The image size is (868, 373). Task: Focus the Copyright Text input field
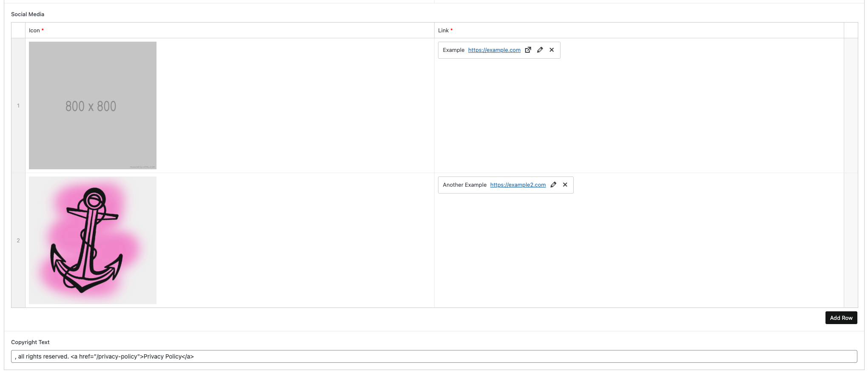click(x=434, y=356)
